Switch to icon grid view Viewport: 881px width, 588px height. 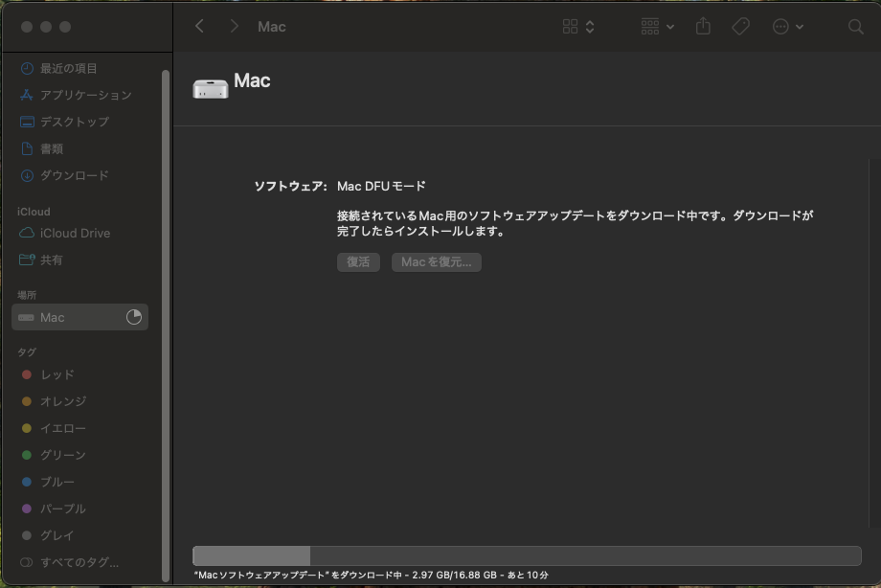[x=571, y=27]
